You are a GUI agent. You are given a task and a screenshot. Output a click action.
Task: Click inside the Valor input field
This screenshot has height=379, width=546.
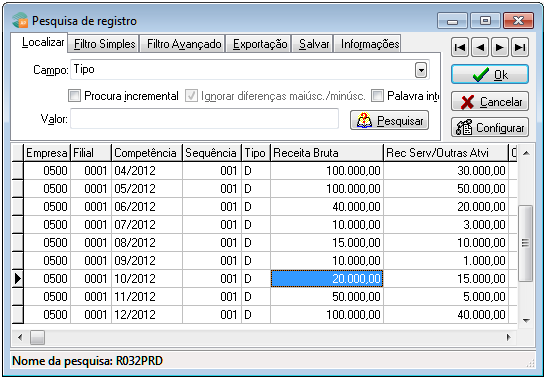click(x=204, y=119)
